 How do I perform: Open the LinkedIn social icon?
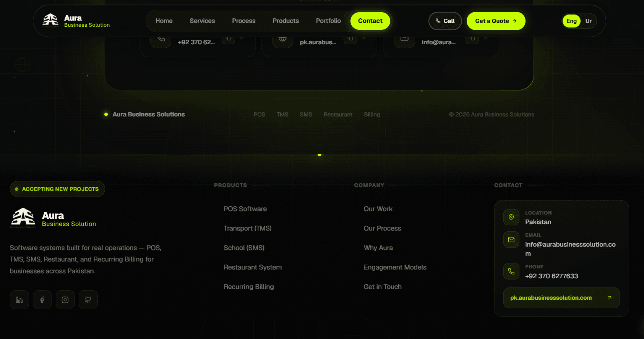[19, 300]
